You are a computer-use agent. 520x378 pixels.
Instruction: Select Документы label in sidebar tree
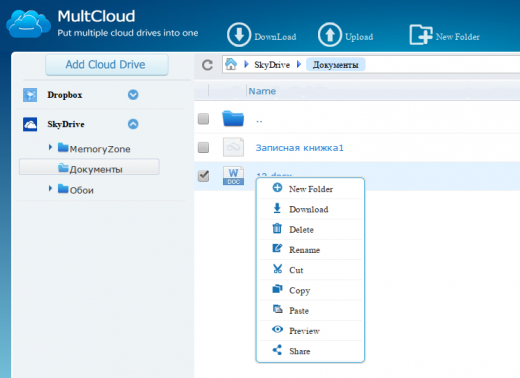click(96, 170)
